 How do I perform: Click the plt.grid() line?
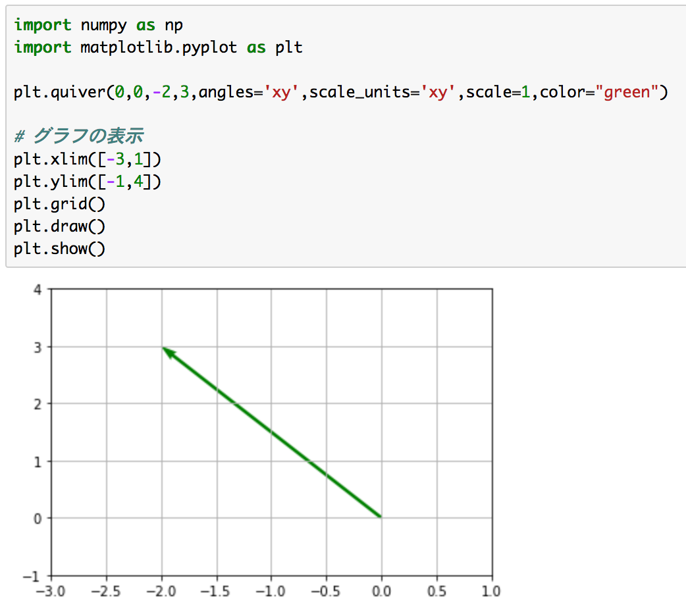pos(59,204)
